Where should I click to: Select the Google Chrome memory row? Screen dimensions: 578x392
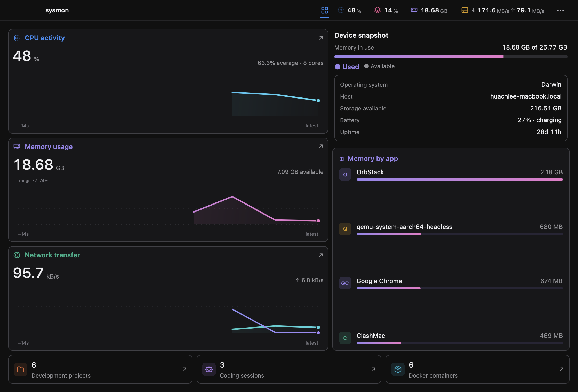click(x=451, y=283)
